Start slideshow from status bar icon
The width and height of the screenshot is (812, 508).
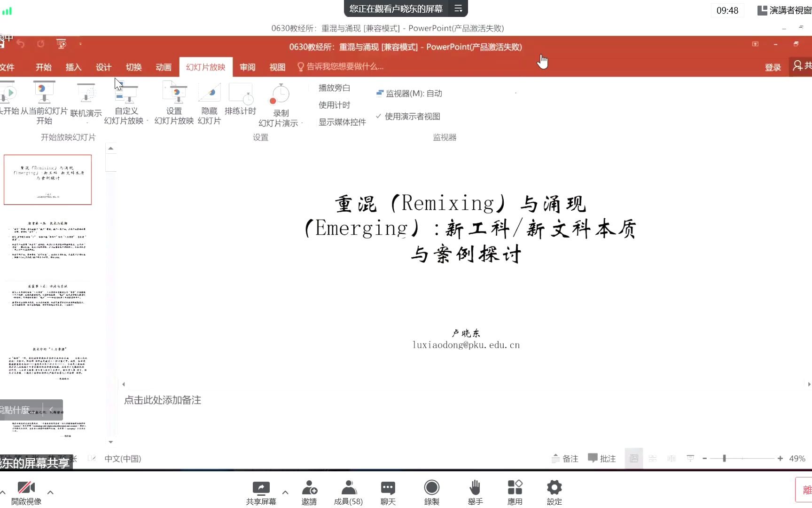pos(690,458)
